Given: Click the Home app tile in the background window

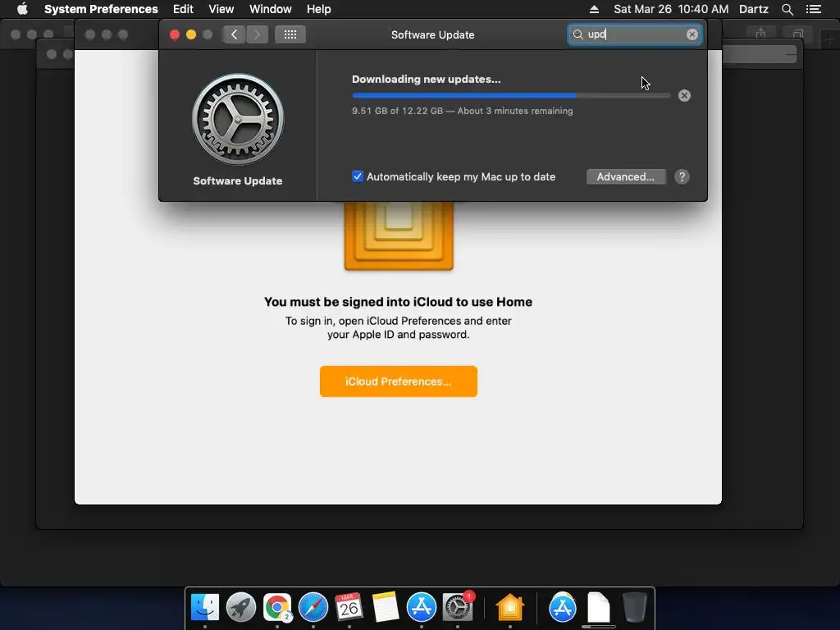Looking at the screenshot, I should [x=399, y=235].
